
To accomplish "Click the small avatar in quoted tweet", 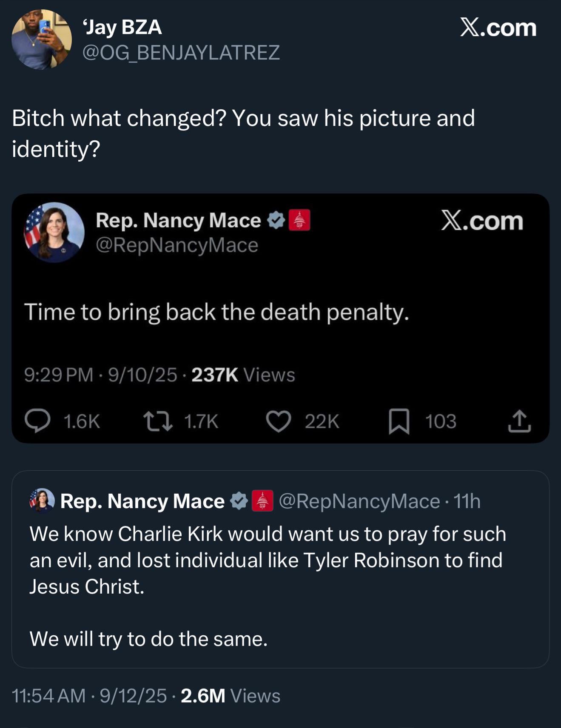I will tap(42, 500).
